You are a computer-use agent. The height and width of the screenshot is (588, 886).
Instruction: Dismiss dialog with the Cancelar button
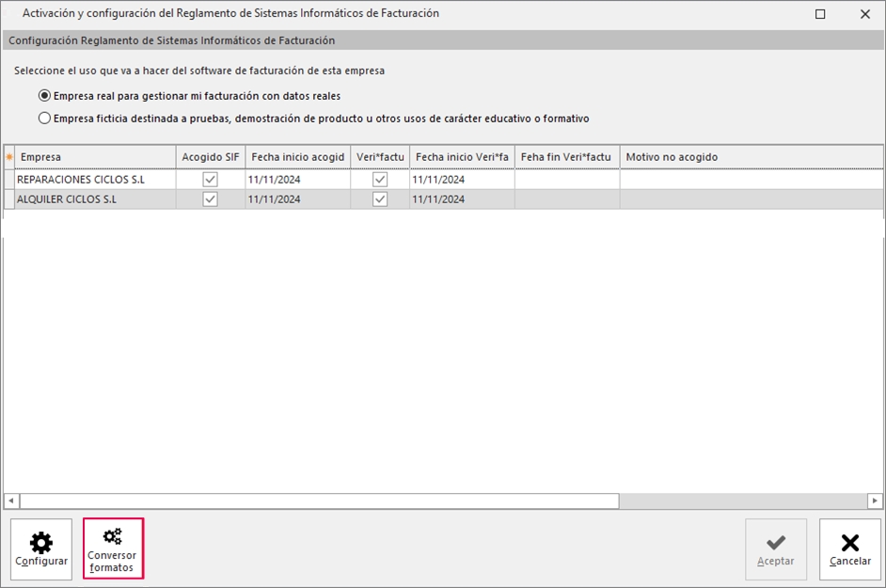850,549
